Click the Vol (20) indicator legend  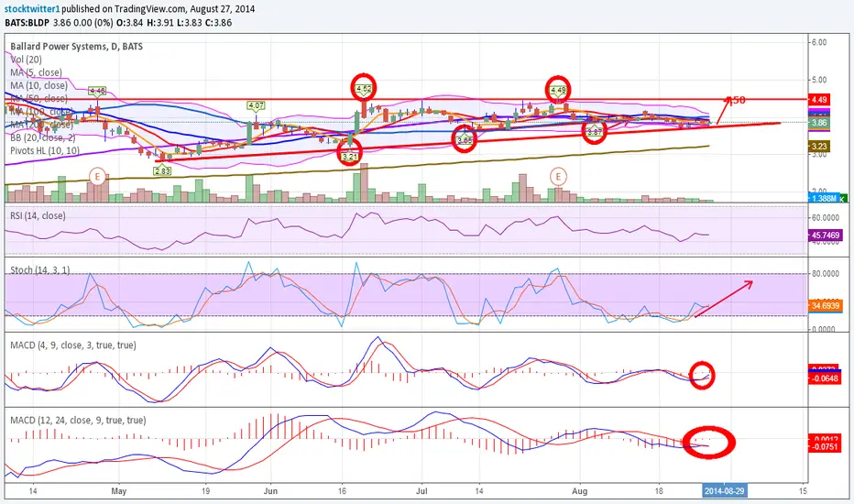click(27, 60)
